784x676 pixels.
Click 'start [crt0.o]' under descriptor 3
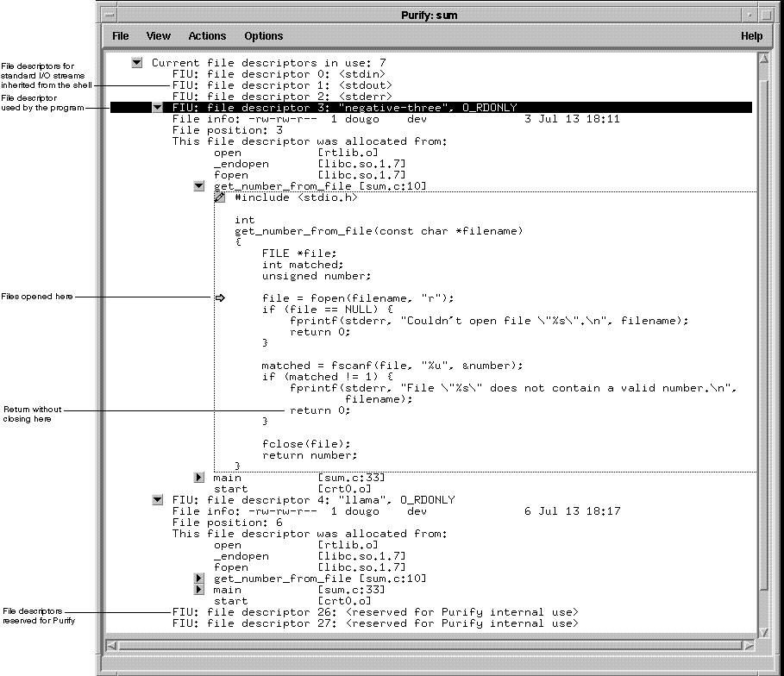click(x=292, y=489)
